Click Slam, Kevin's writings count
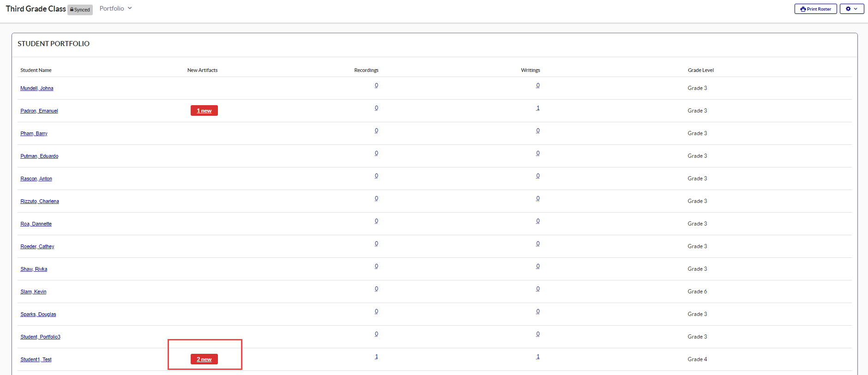This screenshot has width=868, height=375. [x=538, y=289]
